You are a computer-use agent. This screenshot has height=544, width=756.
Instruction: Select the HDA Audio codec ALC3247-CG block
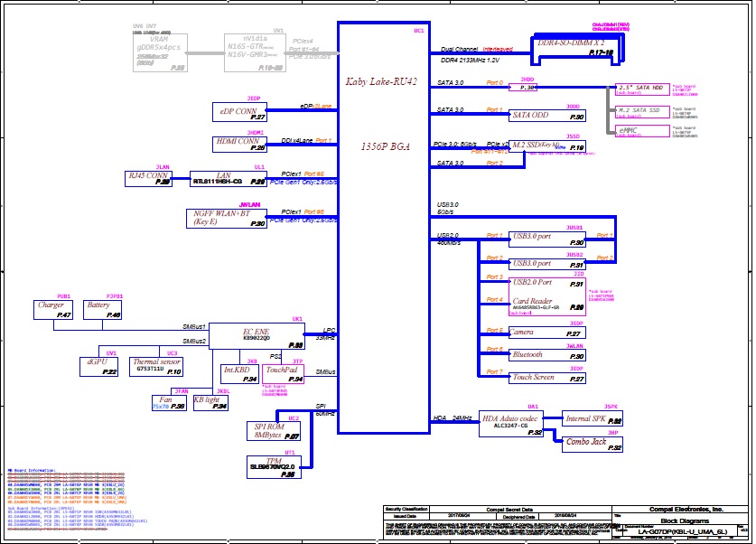click(511, 424)
